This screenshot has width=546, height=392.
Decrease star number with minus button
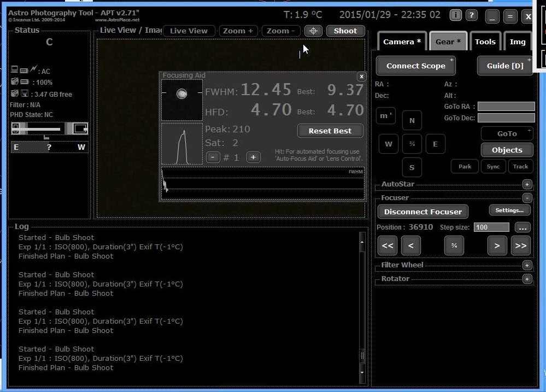click(x=213, y=157)
